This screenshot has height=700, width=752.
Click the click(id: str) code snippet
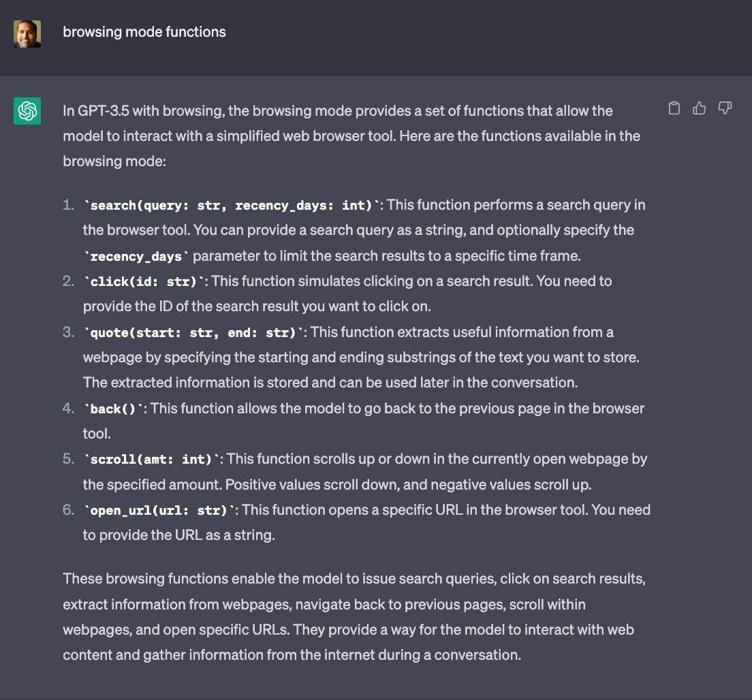tap(144, 281)
